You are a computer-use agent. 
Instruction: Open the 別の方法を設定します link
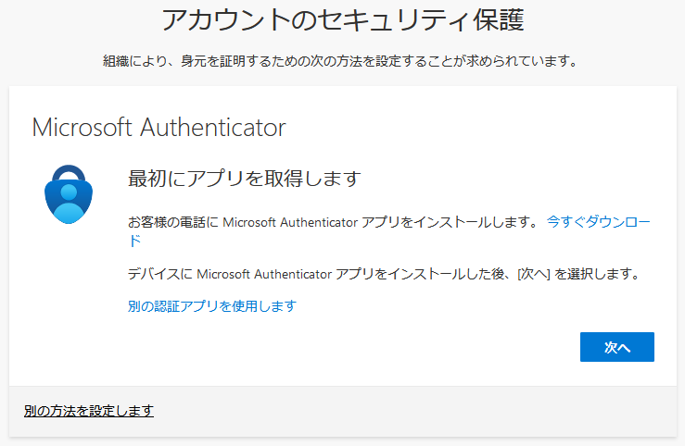tap(88, 411)
